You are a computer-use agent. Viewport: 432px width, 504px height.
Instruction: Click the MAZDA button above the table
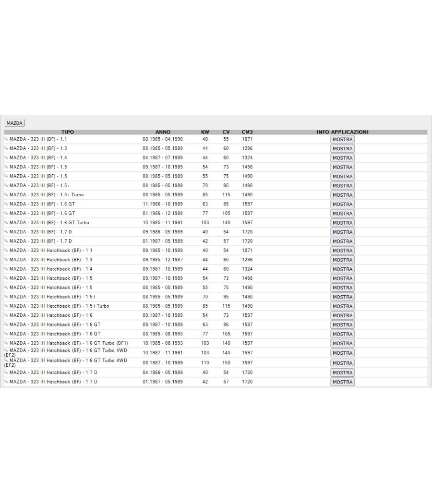[x=14, y=123]
